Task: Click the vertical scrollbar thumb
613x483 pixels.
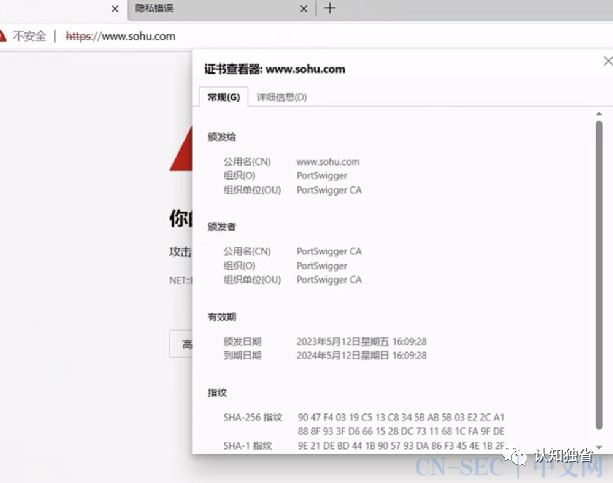Action: 599,275
